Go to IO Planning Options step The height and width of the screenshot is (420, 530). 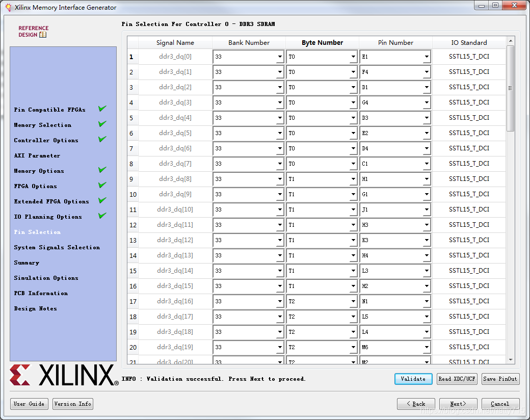pos(48,217)
